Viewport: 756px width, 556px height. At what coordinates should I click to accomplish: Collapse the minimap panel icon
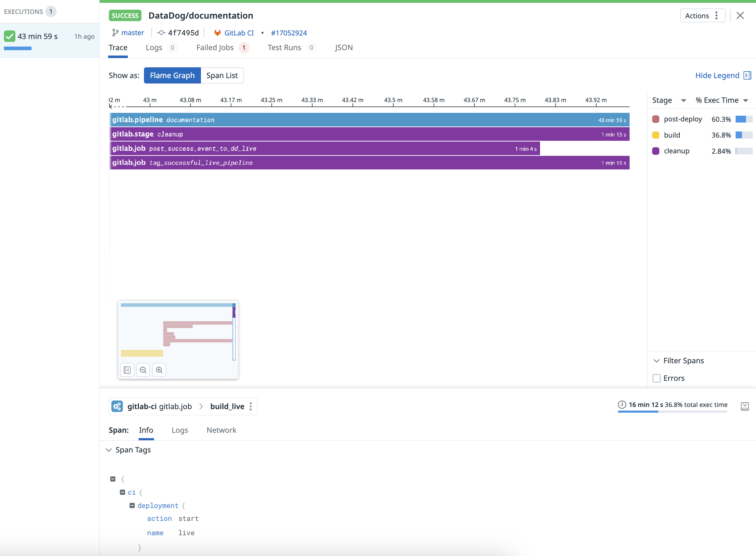click(x=127, y=370)
